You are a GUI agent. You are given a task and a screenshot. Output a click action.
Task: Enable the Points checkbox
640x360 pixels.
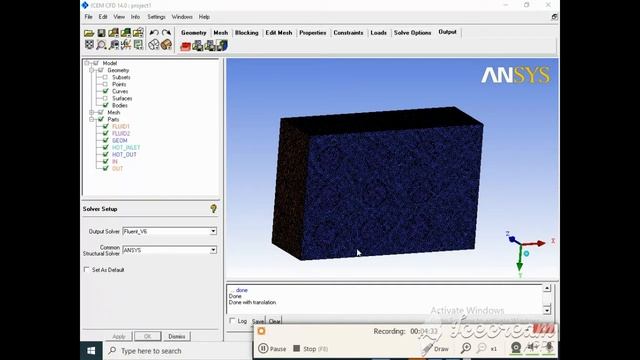pyautogui.click(x=105, y=84)
